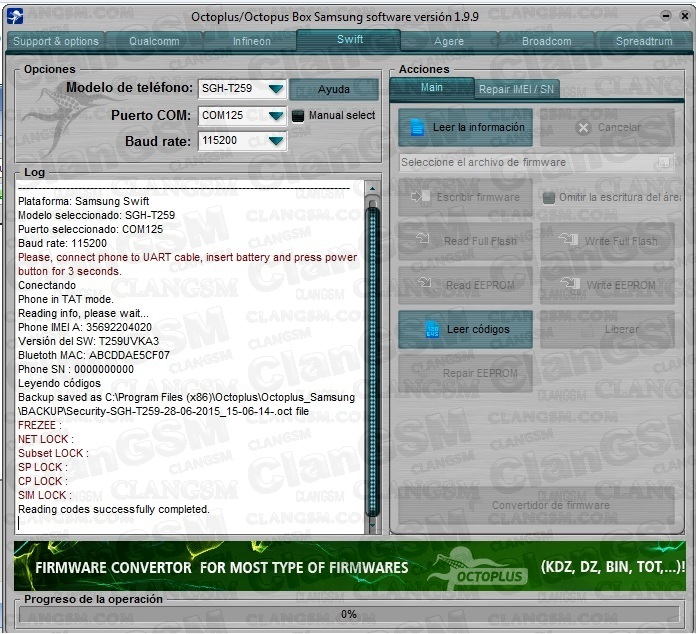Image resolution: width=696 pixels, height=634 pixels.
Task: Click log line 'Subset LOCK :'
Action: pyautogui.click(x=53, y=453)
